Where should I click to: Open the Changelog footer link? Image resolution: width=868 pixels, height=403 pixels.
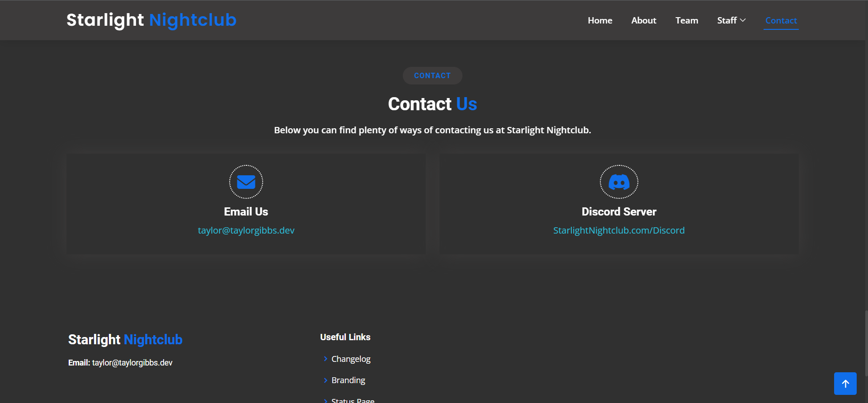[351, 359]
